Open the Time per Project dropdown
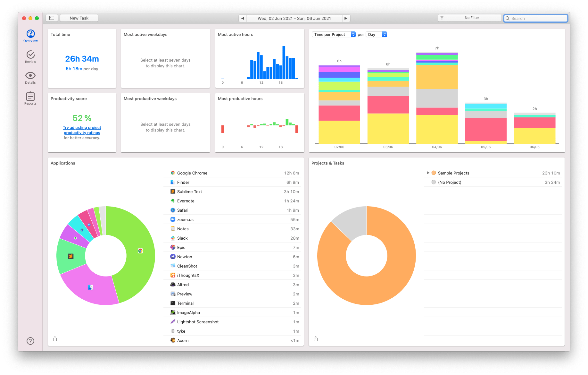This screenshot has width=588, height=375. coord(333,34)
